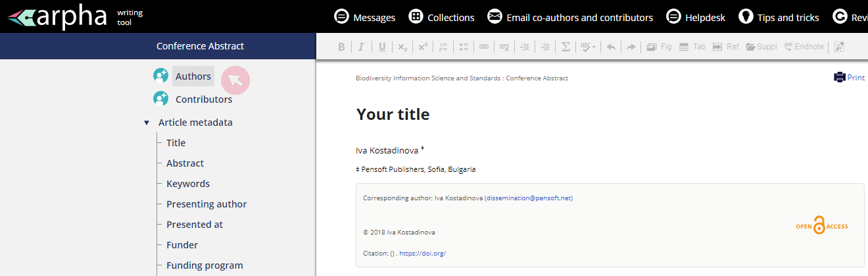This screenshot has width=868, height=276.
Task: Insert a figure citation (Fig)
Action: [659, 47]
